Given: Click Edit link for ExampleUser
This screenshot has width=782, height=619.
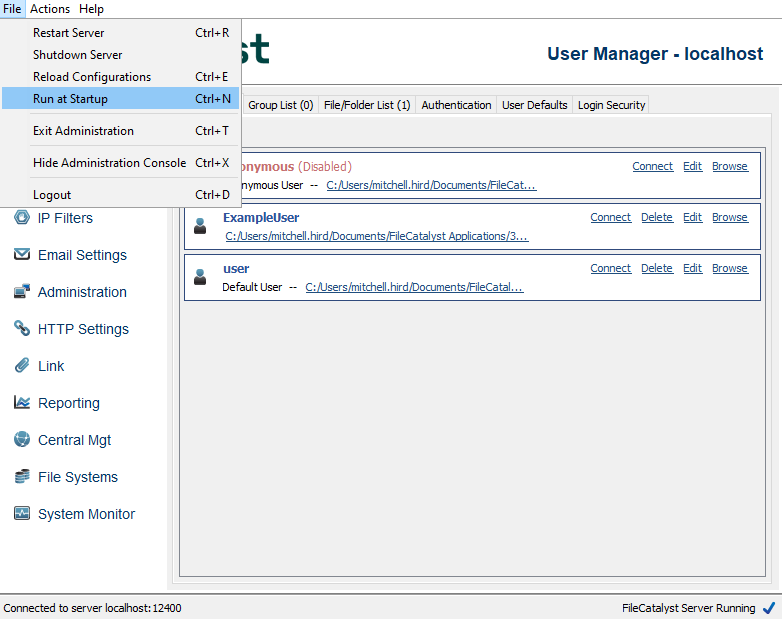Looking at the screenshot, I should (692, 217).
